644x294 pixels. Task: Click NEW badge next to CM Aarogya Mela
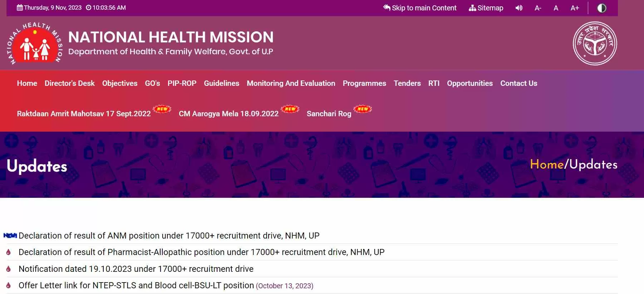(290, 109)
